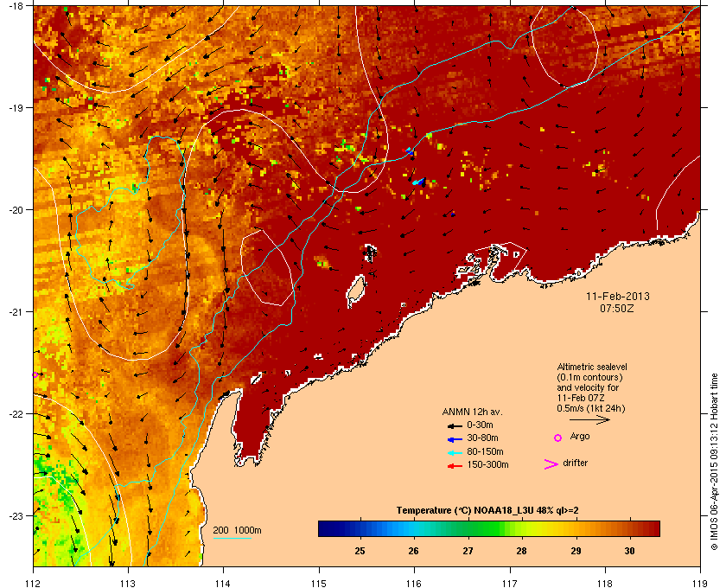Click the 'ANMN 12h av.' legend heading
Viewport: 726px width, 588px height.
[472, 412]
